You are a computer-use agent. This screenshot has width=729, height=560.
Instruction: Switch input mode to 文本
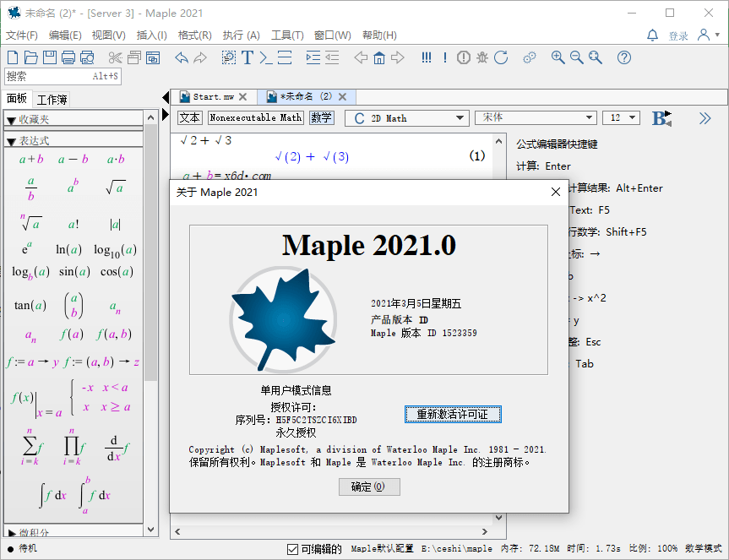[190, 117]
